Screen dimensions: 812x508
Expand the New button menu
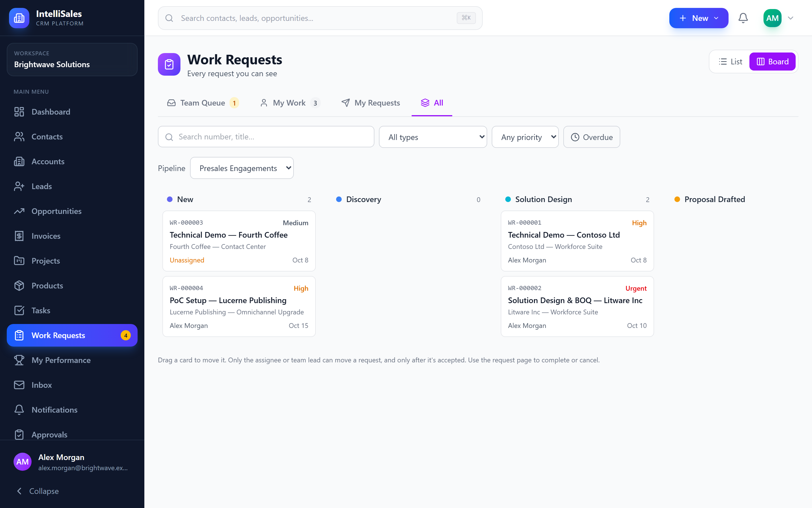tap(699, 18)
